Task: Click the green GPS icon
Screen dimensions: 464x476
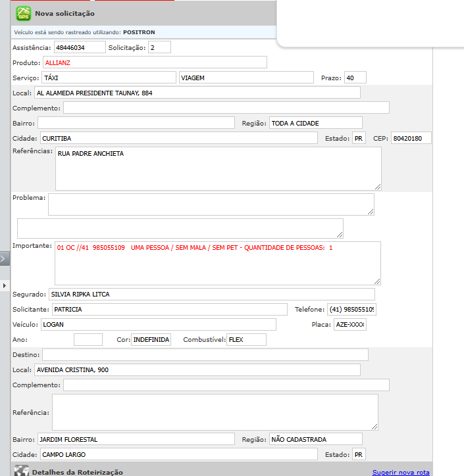Action: 24,13
